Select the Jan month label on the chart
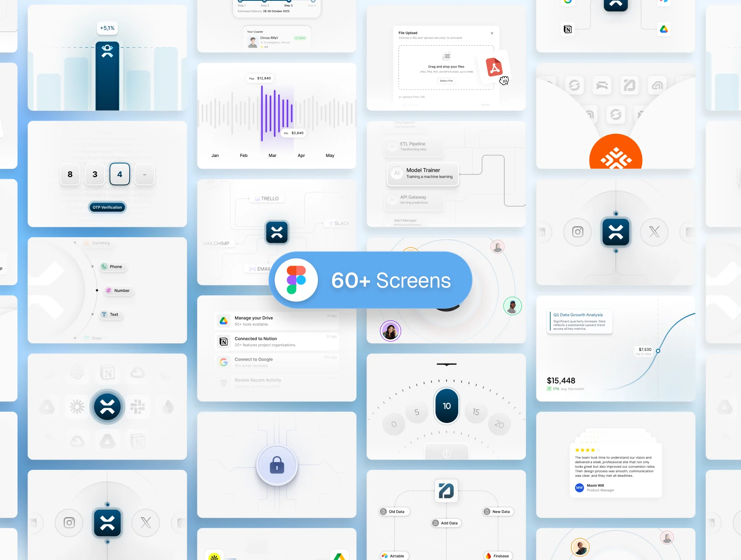This screenshot has height=560, width=741. click(215, 156)
